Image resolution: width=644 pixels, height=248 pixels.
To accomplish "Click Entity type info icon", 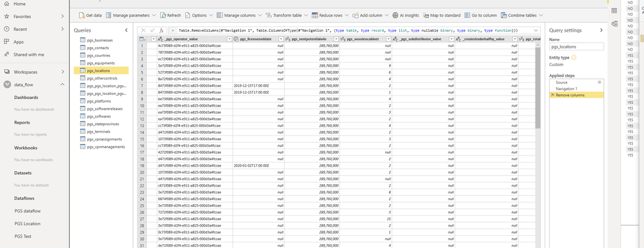I will tap(574, 57).
